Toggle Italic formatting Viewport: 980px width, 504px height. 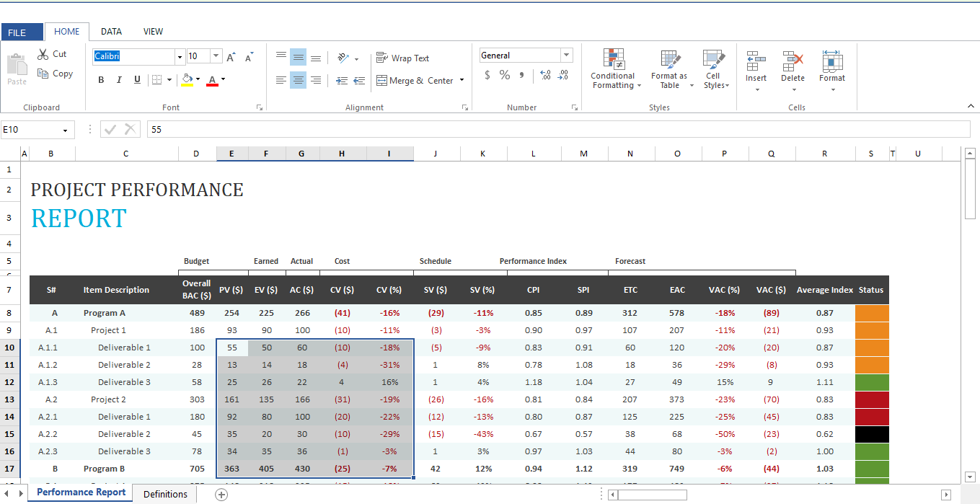(x=119, y=80)
